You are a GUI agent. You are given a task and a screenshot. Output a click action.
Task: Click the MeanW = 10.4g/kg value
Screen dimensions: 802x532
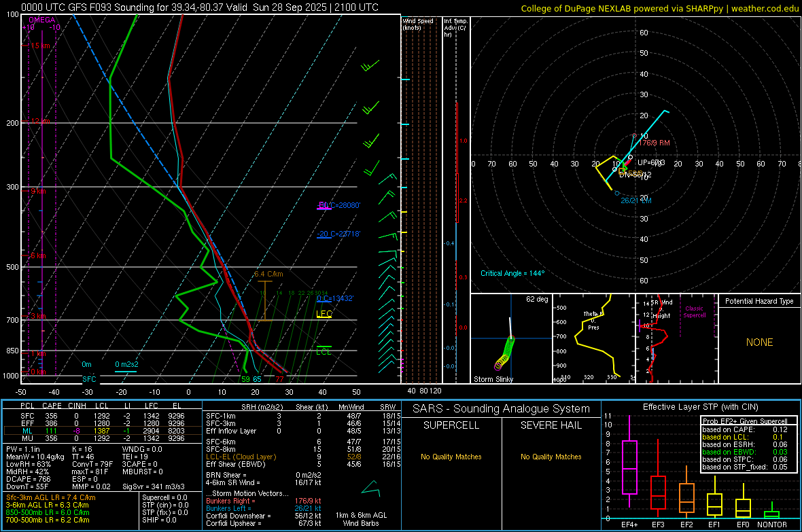[35, 457]
